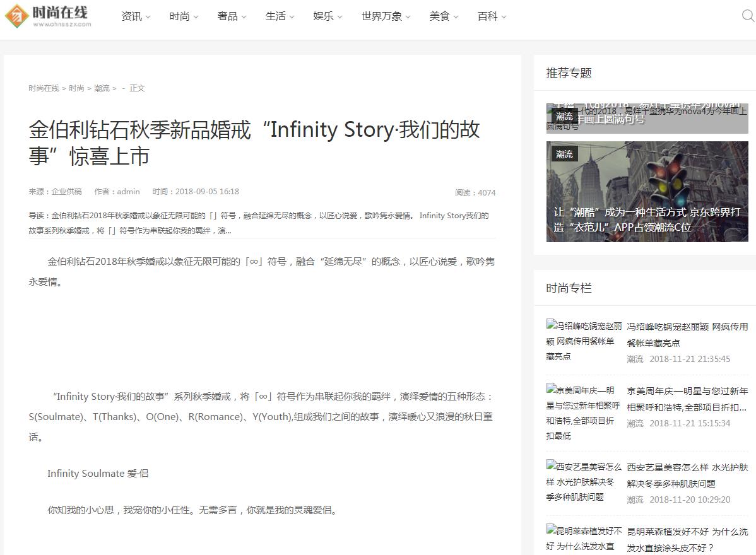Click the 时尚在线 site logo
756x555 pixels.
[x=48, y=16]
